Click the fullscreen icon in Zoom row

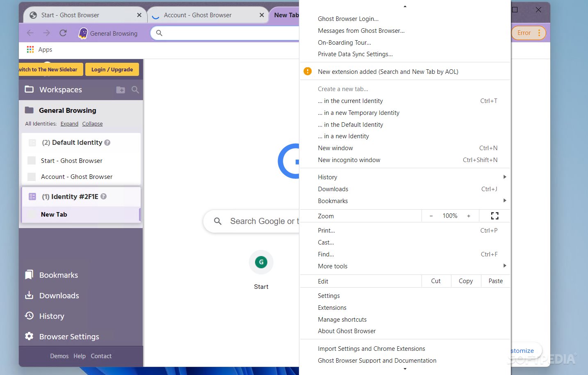(495, 216)
